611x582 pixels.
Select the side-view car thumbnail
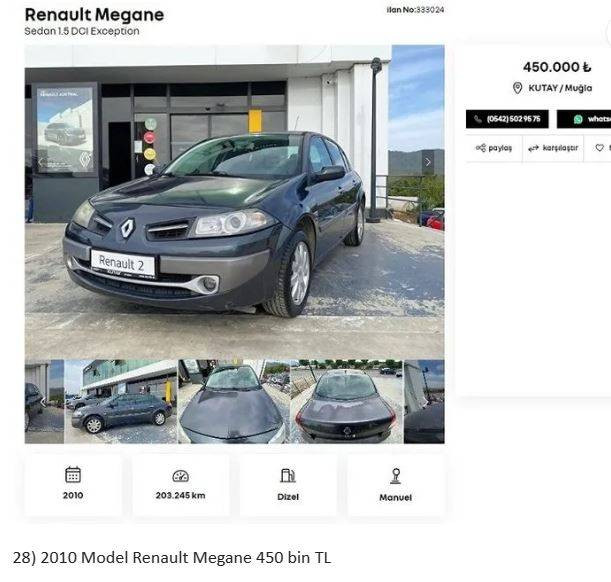point(121,402)
